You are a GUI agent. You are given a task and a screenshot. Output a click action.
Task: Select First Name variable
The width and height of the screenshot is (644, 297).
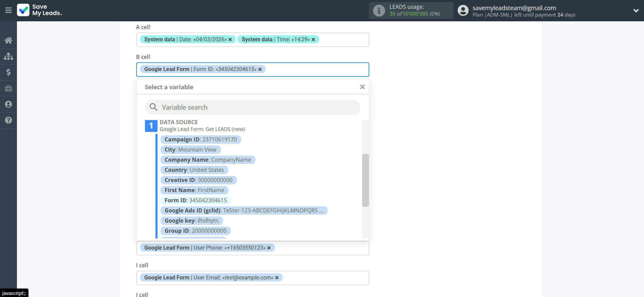194,190
